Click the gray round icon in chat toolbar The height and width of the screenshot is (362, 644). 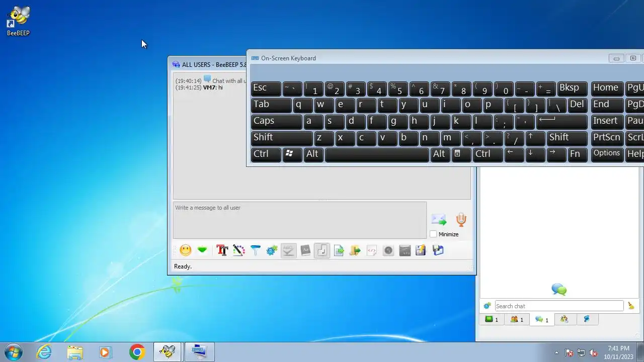388,250
